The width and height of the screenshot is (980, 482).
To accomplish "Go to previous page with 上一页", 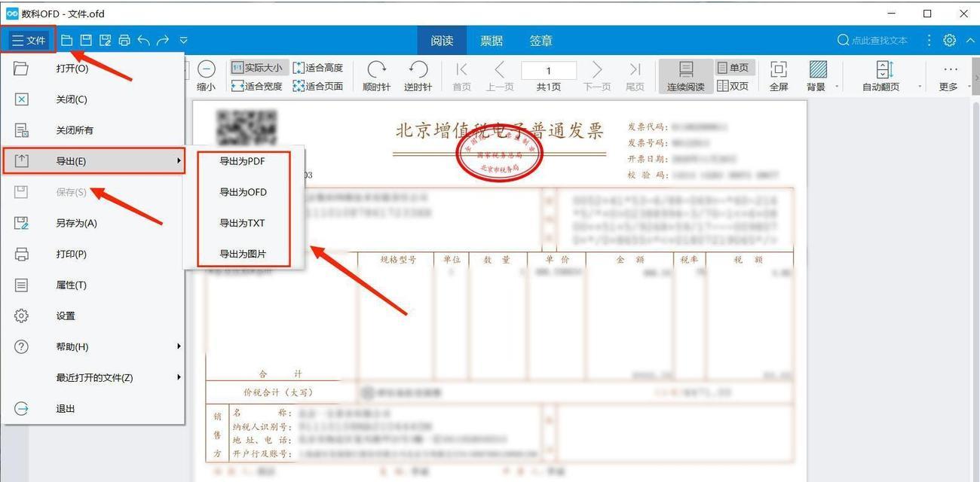I will (x=499, y=76).
